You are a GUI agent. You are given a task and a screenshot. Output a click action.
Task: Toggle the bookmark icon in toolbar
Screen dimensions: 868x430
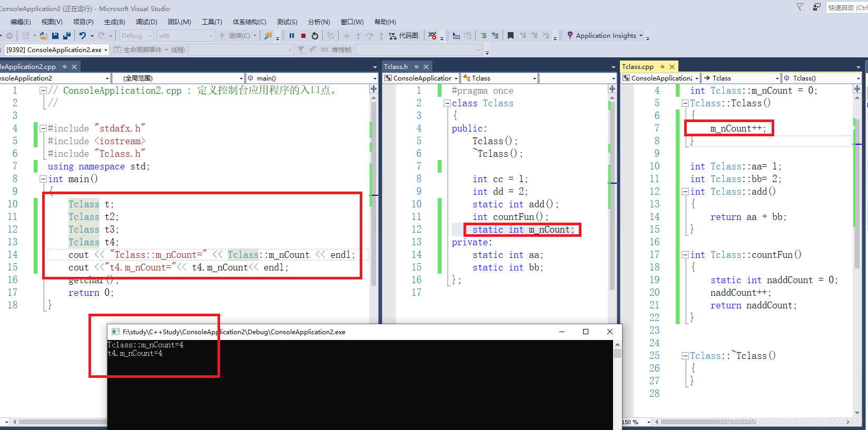(510, 36)
